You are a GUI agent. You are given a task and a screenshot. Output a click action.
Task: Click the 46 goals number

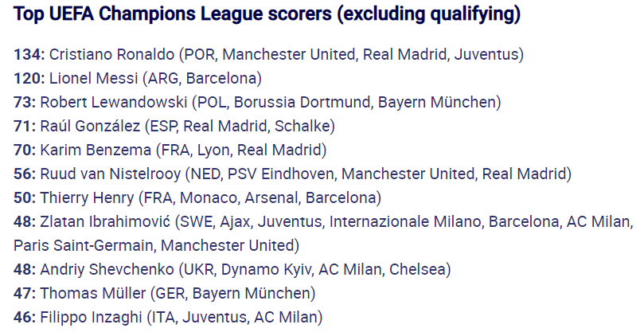tap(25, 317)
